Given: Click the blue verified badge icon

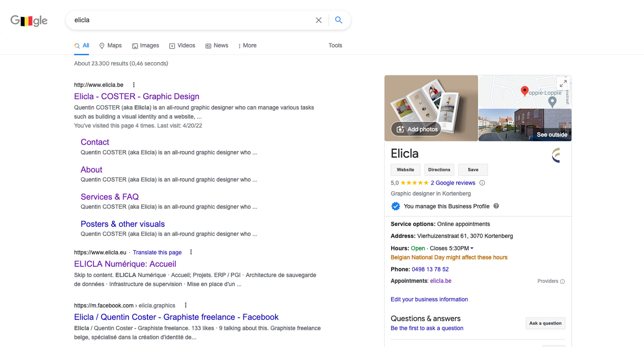Looking at the screenshot, I should click(x=395, y=206).
